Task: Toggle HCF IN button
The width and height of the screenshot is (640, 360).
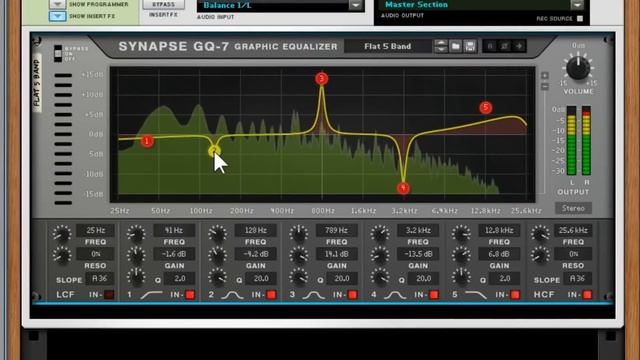Action: pos(587,294)
